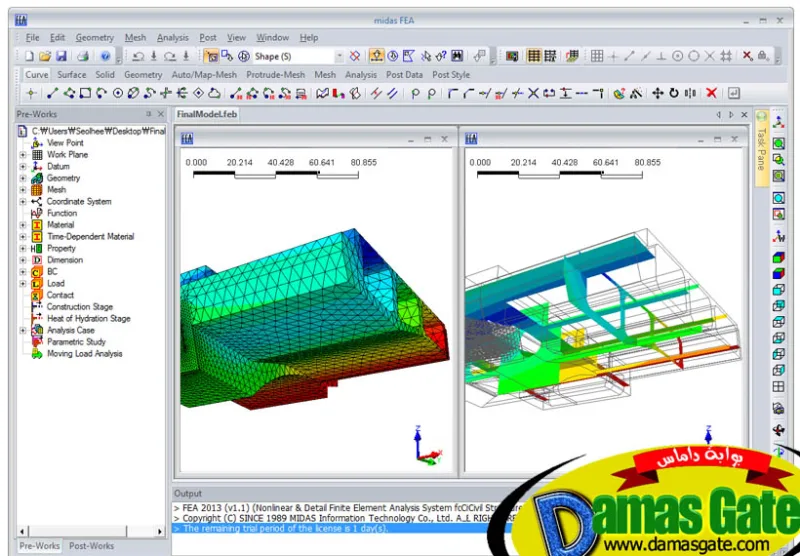This screenshot has height=556, width=800.
Task: Expand the Datum tree node
Action: pos(22,166)
